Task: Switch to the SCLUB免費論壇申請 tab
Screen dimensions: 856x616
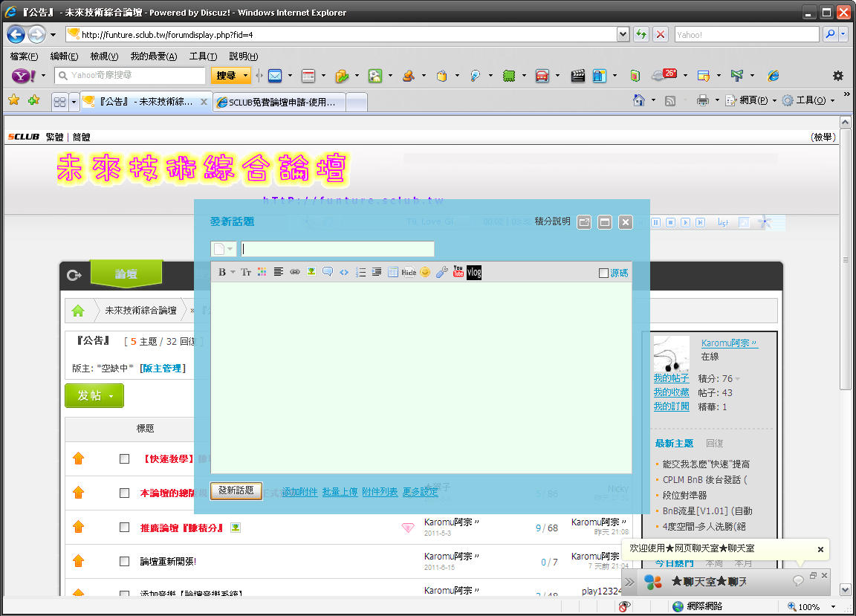Action: point(279,102)
